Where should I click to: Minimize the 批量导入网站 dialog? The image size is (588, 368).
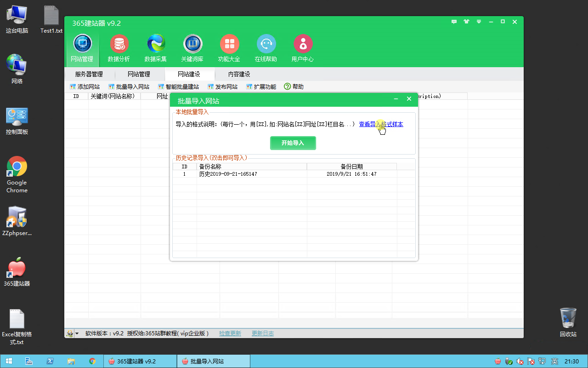[x=396, y=99]
